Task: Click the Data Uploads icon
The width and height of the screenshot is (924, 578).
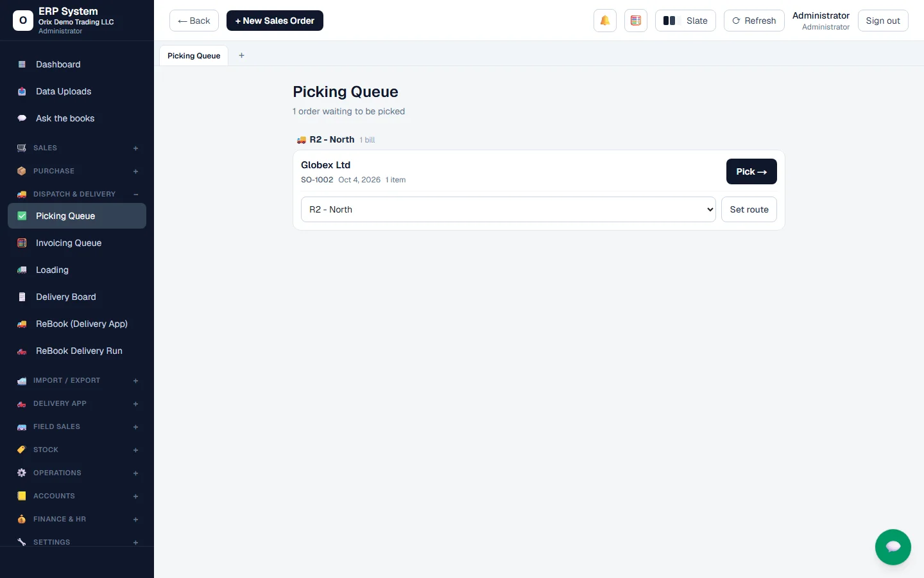Action: 22,91
